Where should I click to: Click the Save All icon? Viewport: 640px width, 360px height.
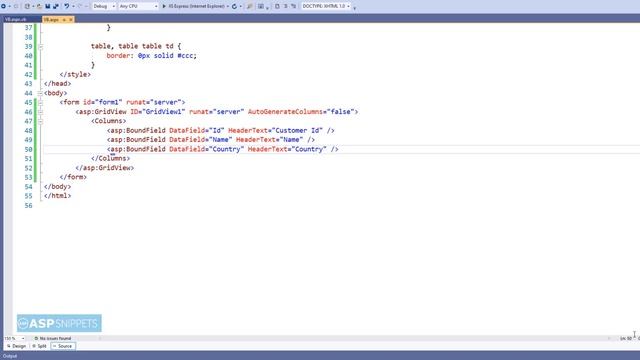tap(56, 6)
